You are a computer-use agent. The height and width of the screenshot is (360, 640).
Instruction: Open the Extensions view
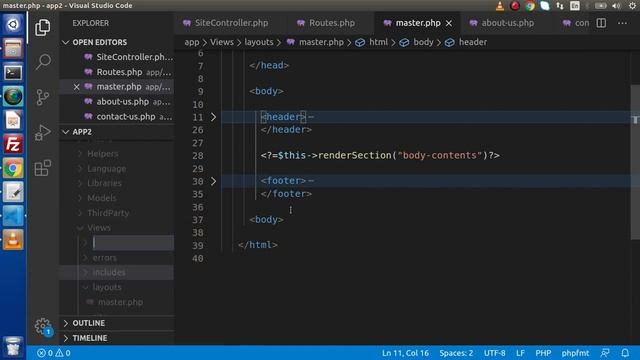click(x=42, y=168)
